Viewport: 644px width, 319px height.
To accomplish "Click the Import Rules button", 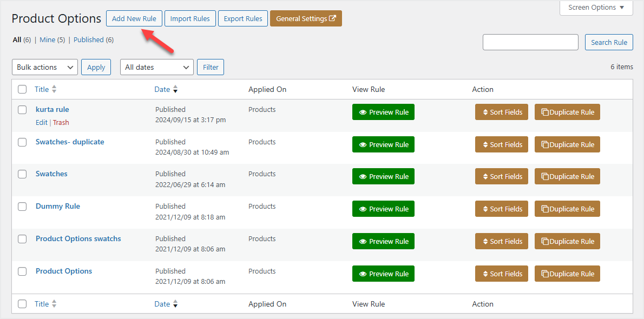I will 190,18.
